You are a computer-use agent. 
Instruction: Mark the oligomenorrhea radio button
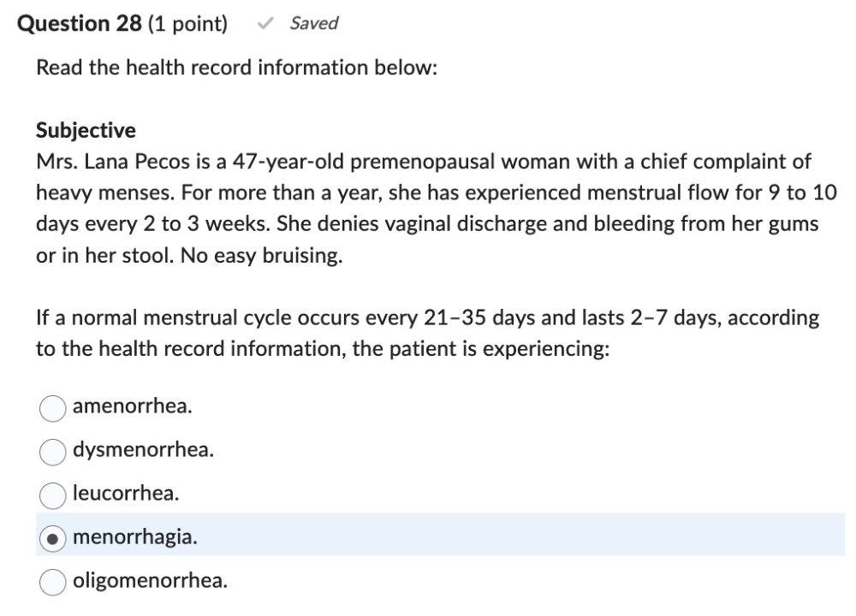coord(52,582)
